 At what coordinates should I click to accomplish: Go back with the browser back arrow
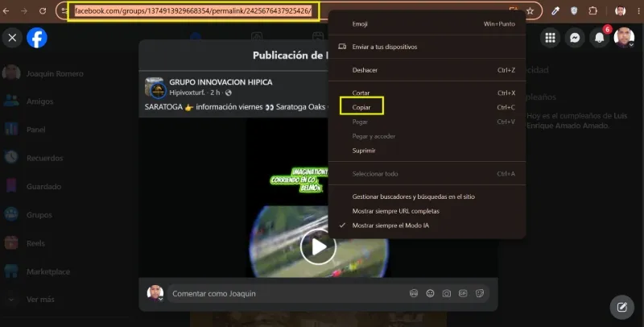6,11
